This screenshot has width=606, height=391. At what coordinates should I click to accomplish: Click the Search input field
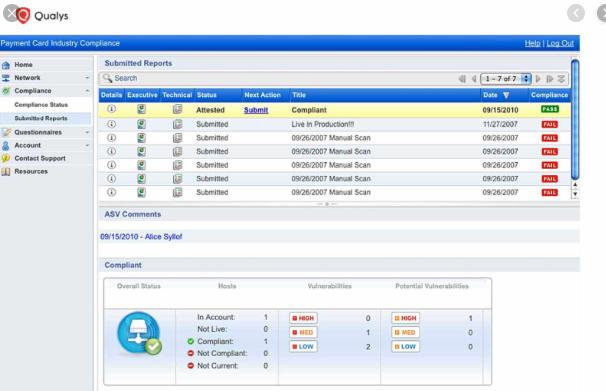click(x=278, y=78)
